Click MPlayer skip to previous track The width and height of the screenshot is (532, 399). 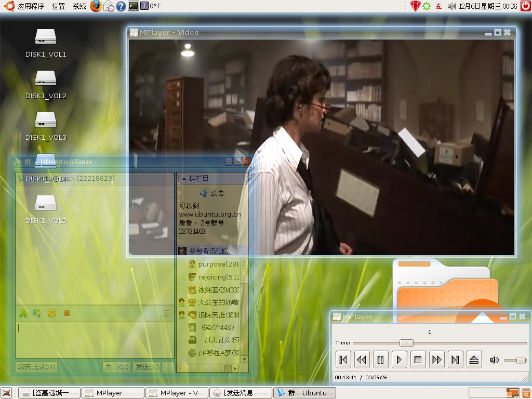(343, 360)
